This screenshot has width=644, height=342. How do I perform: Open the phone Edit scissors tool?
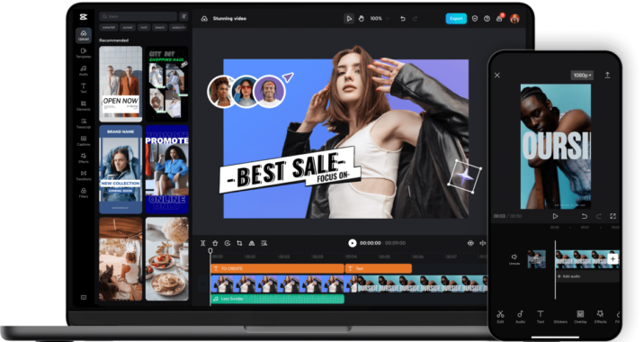click(500, 317)
